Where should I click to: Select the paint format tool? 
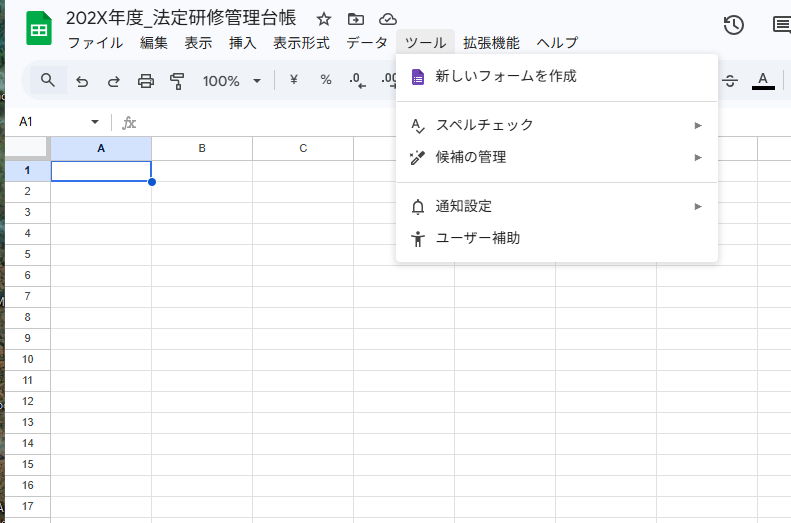(x=178, y=81)
